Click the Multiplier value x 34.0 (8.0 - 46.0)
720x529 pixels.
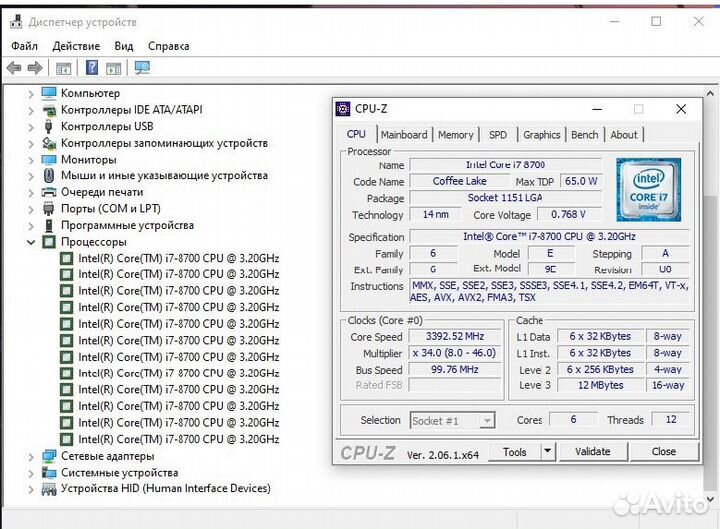(455, 353)
